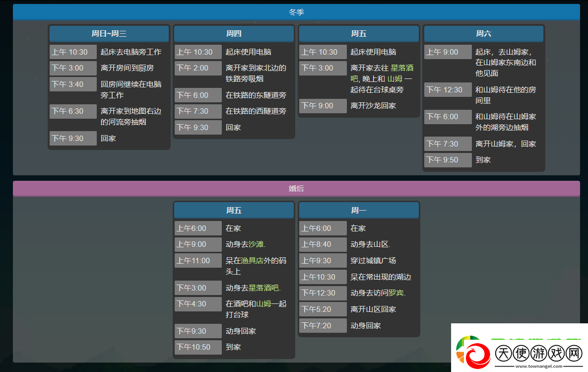Click text '和山姆待在山姆家外的湖旁边抽烟'

click(x=506, y=122)
